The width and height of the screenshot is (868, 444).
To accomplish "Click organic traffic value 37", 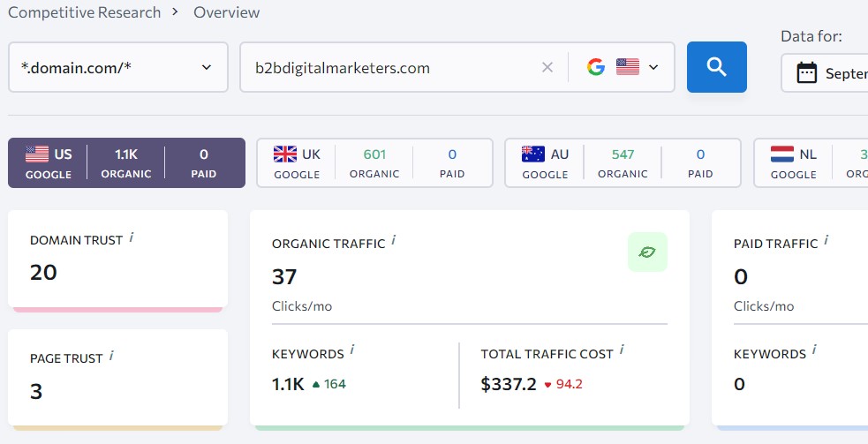I will point(284,277).
